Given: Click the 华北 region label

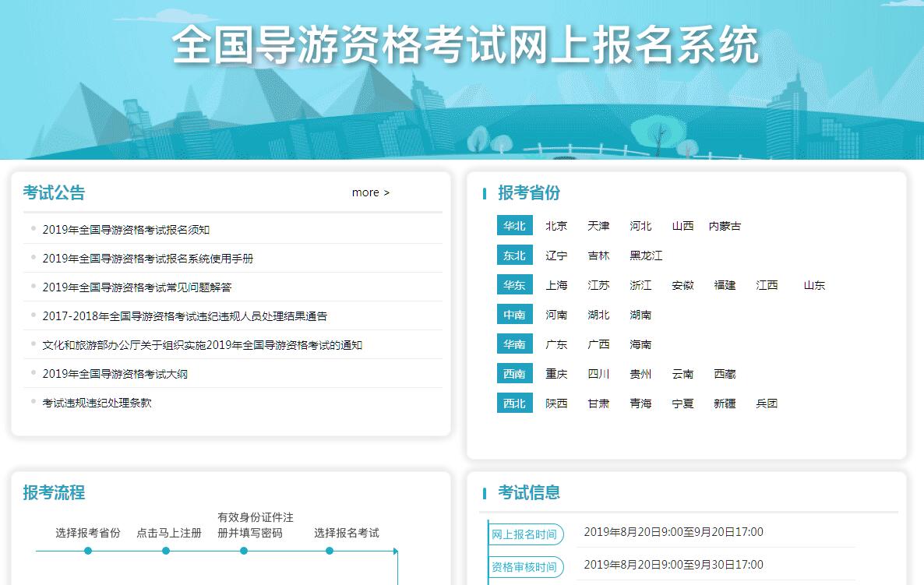Looking at the screenshot, I should click(x=514, y=226).
